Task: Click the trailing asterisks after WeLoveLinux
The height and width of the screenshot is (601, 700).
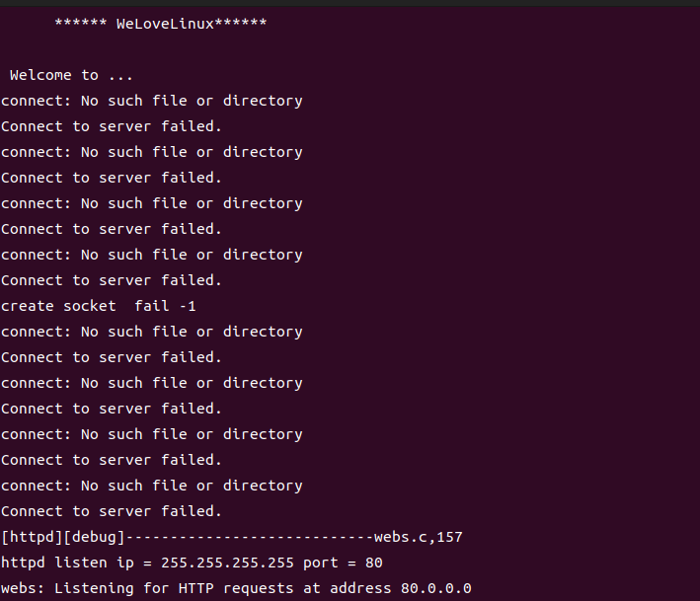Action: tap(241, 23)
